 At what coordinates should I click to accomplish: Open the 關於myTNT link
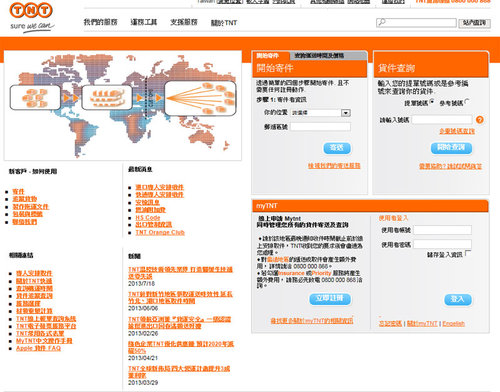click(422, 323)
